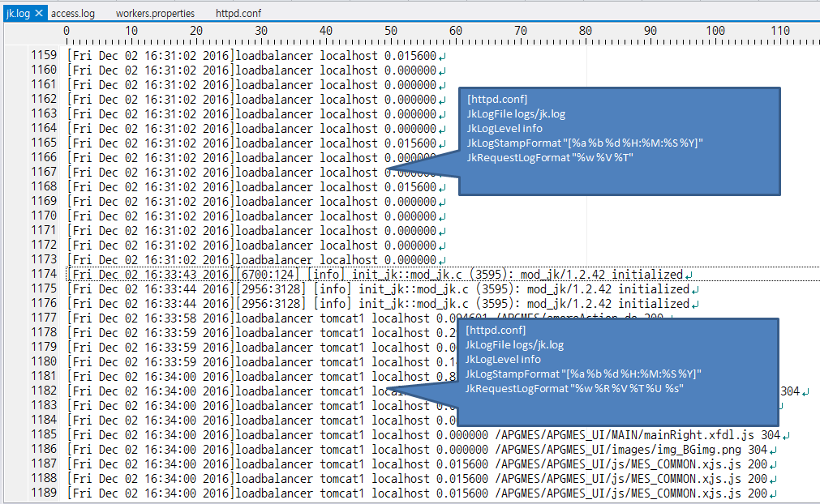Click column 100 mark on the ruler
820x504 pixels.
[715, 31]
